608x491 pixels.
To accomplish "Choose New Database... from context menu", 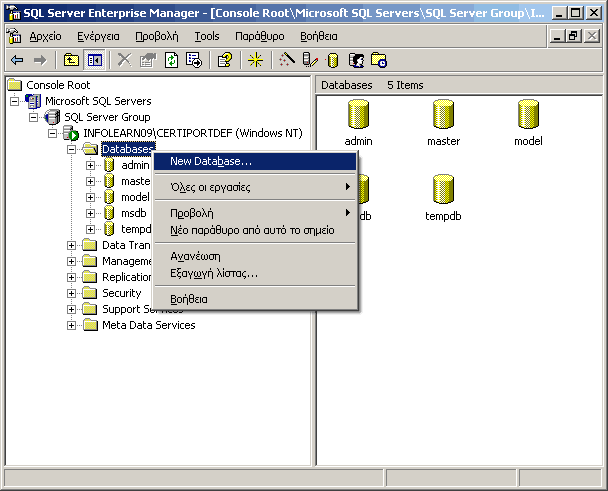I will 255,161.
